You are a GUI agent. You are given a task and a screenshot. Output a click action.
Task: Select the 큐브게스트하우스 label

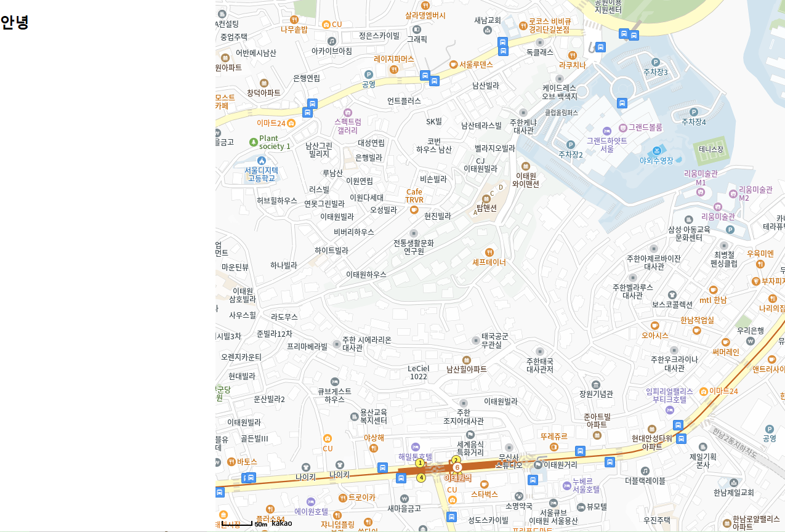pyautogui.click(x=335, y=395)
